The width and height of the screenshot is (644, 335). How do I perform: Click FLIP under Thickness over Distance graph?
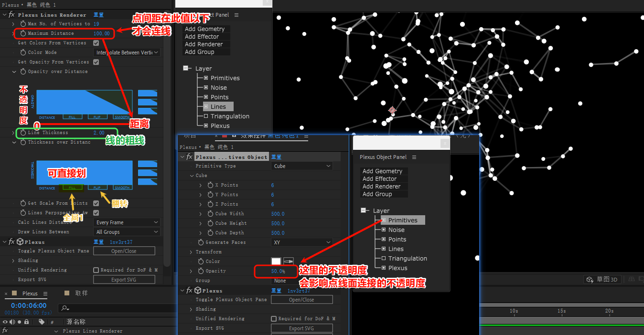point(97,188)
